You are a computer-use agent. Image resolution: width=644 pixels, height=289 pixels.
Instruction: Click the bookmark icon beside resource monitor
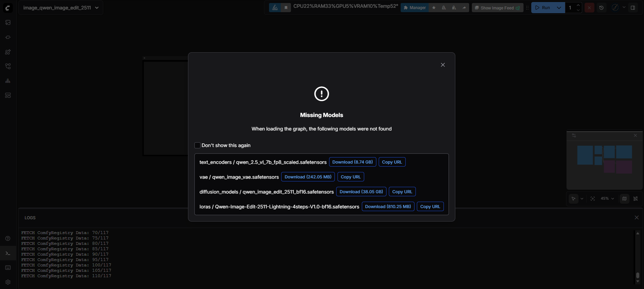(286, 7)
